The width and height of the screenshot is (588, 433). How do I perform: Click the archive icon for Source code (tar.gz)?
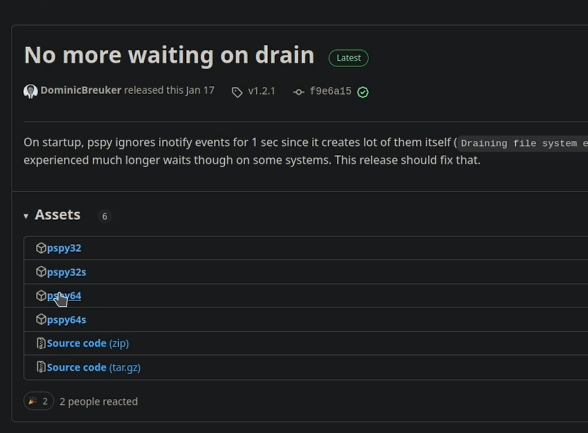point(41,367)
